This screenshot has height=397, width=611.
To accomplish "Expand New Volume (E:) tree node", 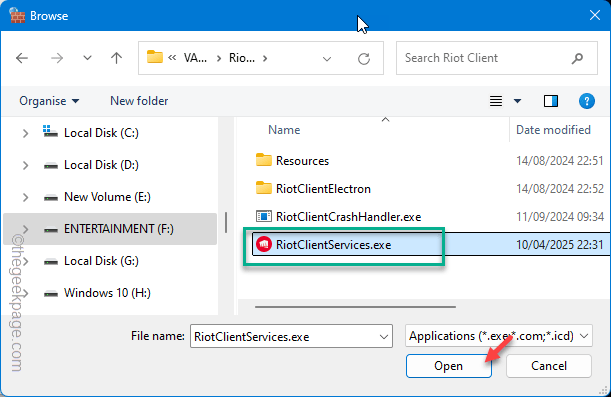I will coord(25,197).
